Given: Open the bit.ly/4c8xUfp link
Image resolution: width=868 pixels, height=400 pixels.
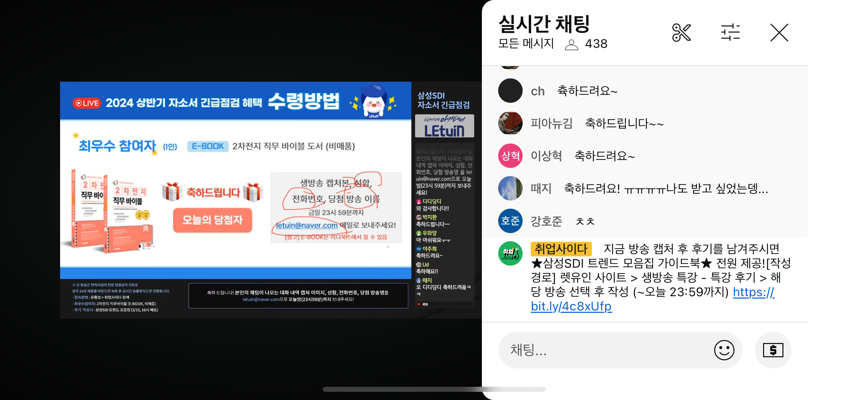Looking at the screenshot, I should pos(571,306).
